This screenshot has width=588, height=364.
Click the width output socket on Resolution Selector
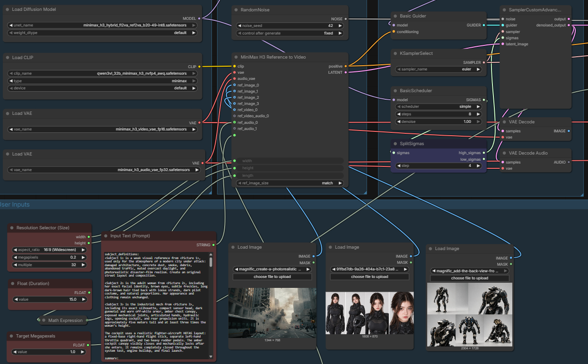click(x=88, y=237)
